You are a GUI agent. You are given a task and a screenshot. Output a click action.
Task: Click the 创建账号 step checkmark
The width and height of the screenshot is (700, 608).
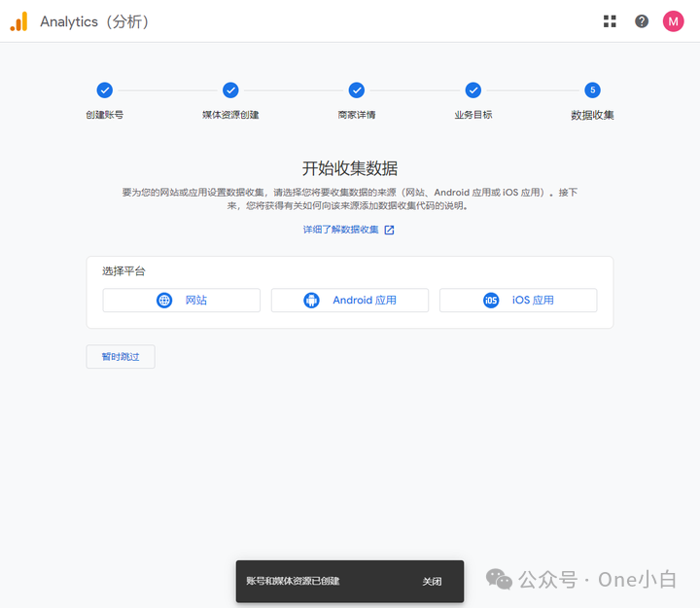(104, 90)
